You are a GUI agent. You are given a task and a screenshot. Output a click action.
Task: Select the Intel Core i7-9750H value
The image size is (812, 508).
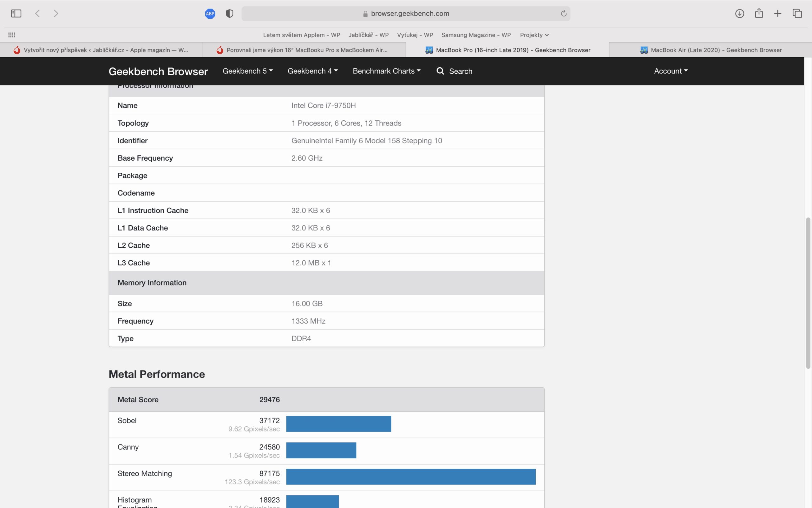pos(324,105)
